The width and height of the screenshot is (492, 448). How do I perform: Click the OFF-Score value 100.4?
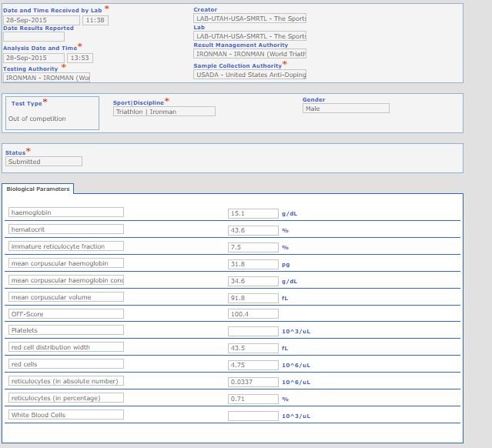pyautogui.click(x=253, y=314)
